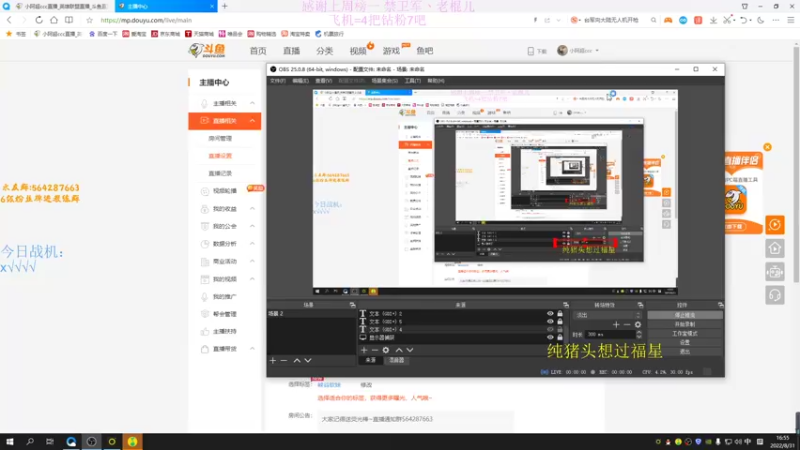Click the browser download arrow icon

tap(713, 20)
